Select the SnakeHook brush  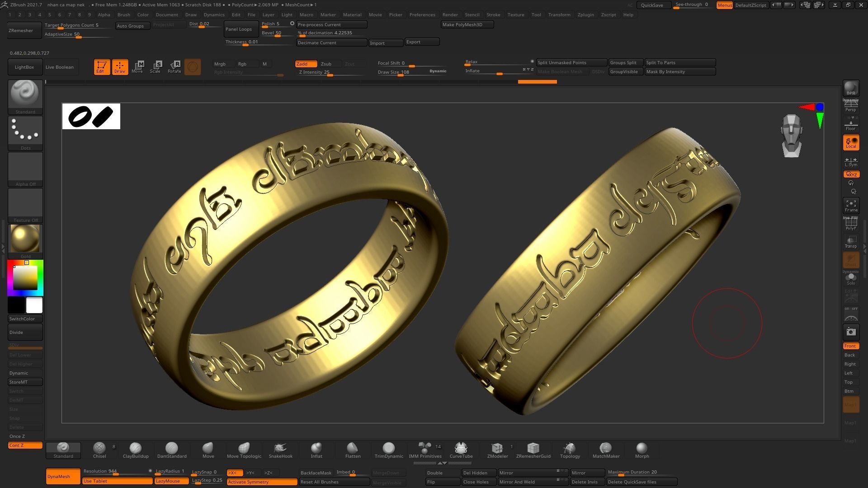click(x=280, y=450)
